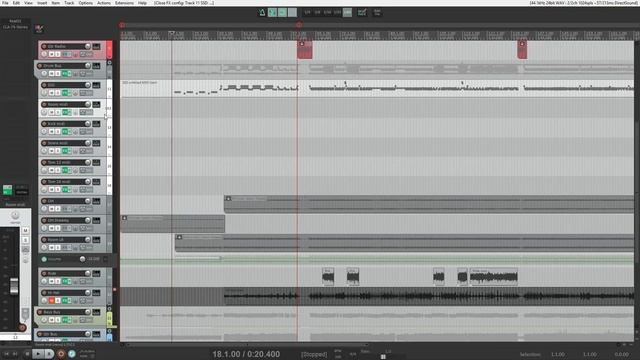The width and height of the screenshot is (640, 360).
Task: Toggle the repeat button in the transport bar
Action: pos(72,354)
